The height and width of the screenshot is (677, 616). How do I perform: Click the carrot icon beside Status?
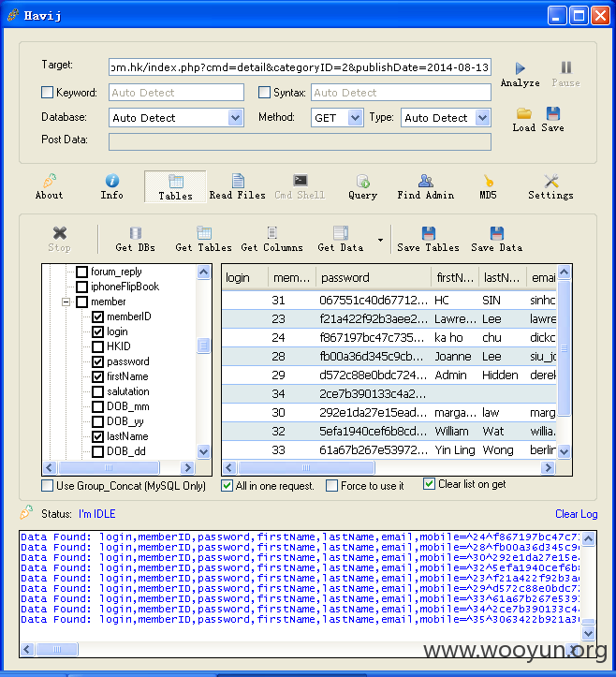tap(26, 512)
